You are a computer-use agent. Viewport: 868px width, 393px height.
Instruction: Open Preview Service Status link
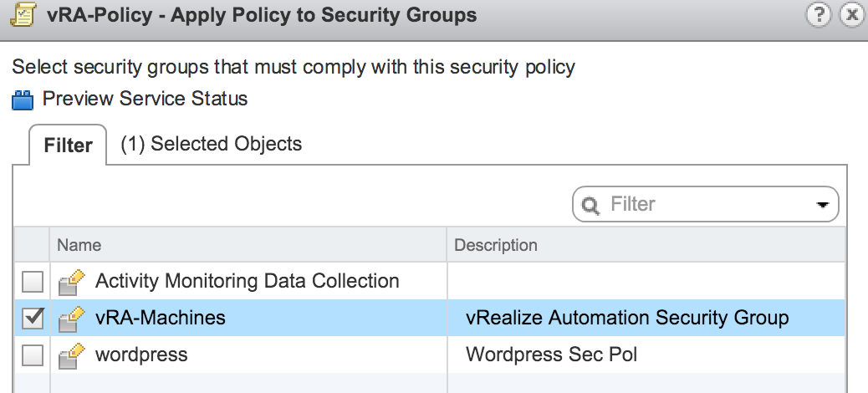pos(145,99)
